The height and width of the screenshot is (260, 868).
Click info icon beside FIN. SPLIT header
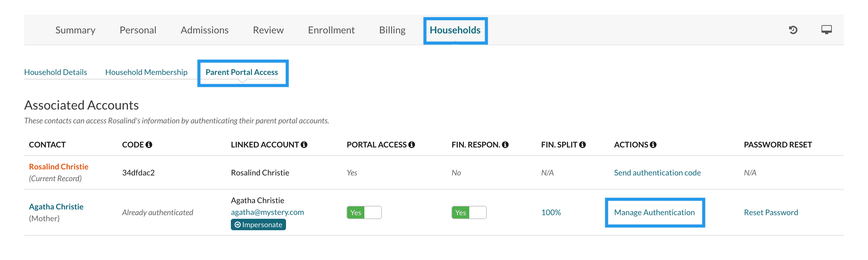coord(582,145)
